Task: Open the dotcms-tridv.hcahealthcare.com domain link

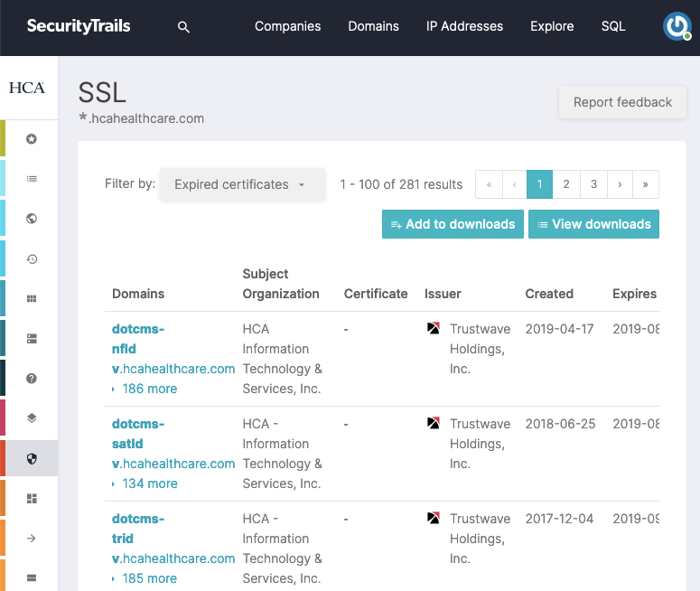Action: 173,539
